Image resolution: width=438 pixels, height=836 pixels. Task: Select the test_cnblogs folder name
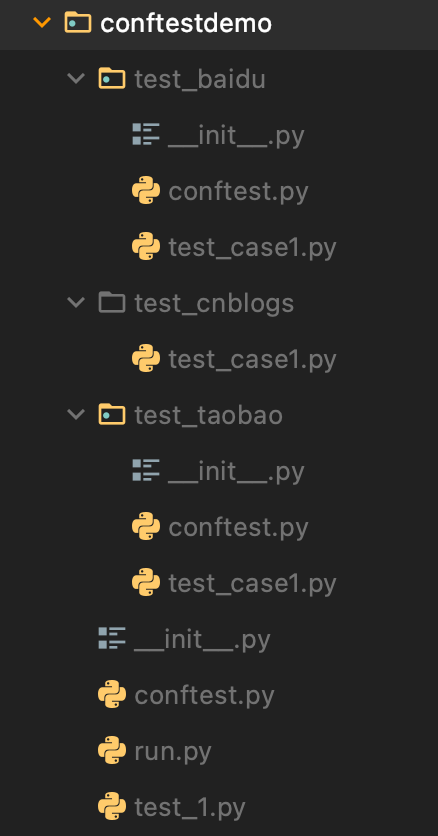tap(214, 303)
